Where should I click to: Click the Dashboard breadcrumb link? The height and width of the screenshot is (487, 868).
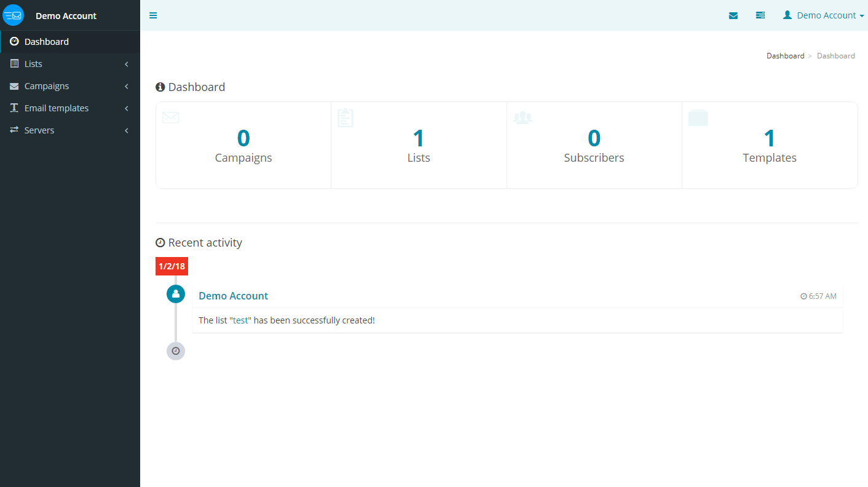pyautogui.click(x=785, y=56)
